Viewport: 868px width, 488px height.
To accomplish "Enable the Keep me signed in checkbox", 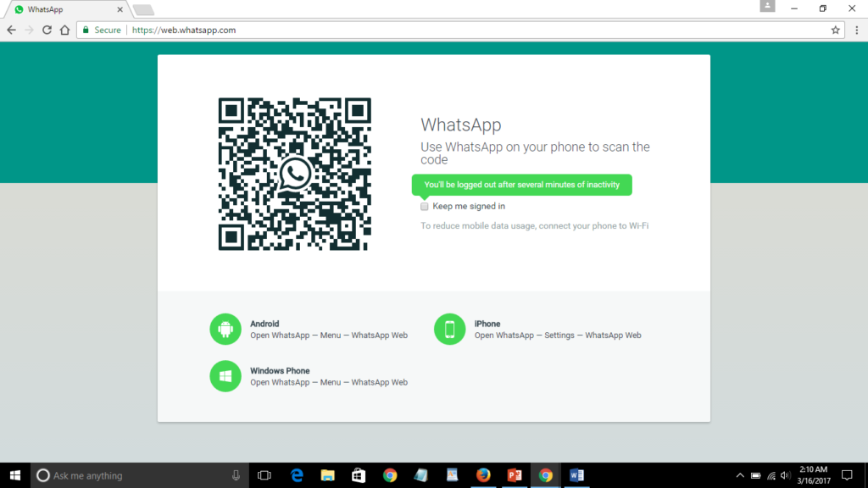I will click(x=425, y=207).
